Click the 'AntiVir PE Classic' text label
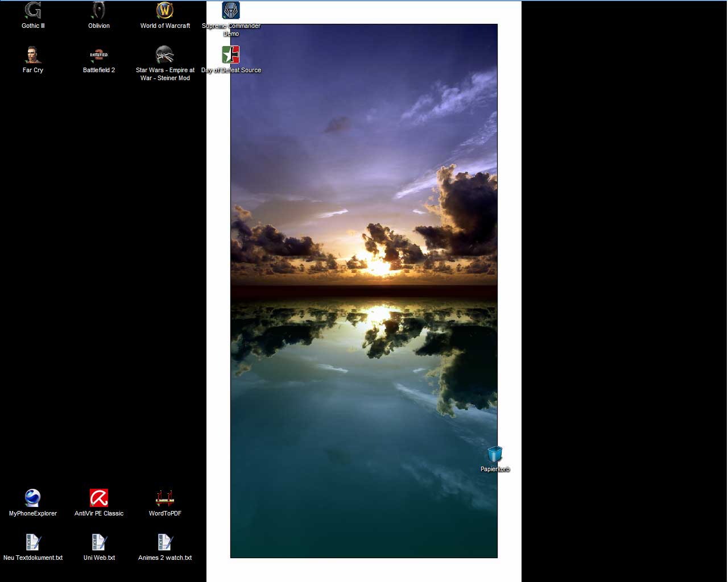This screenshot has height=582, width=728. 99,514
